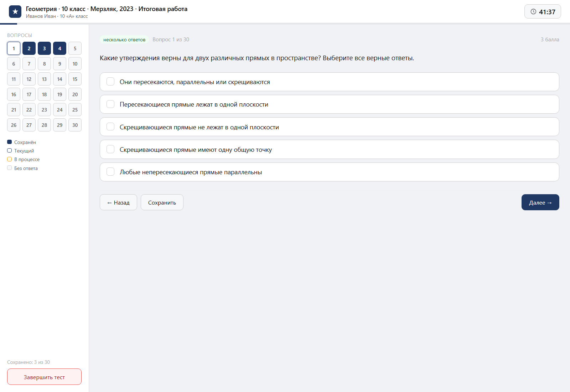This screenshot has width=570, height=392.
Task: Select question 26 in navigator
Action: coord(14,125)
